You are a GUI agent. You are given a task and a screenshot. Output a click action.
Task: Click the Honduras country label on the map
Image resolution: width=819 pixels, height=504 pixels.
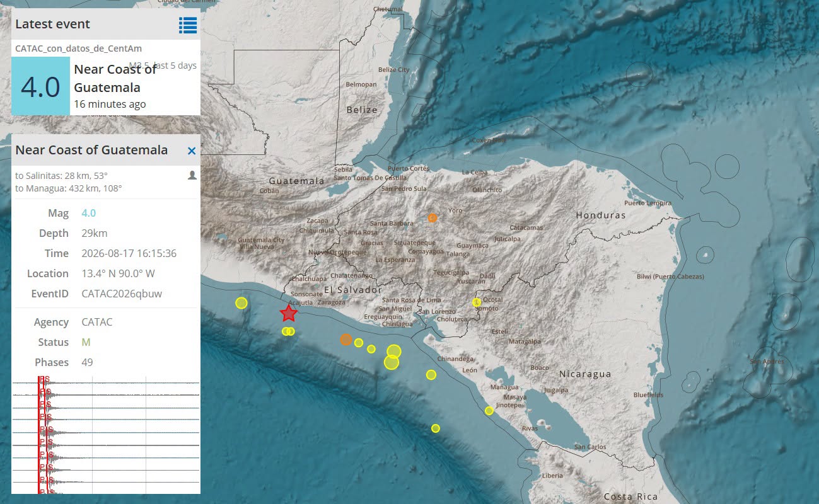pyautogui.click(x=601, y=215)
